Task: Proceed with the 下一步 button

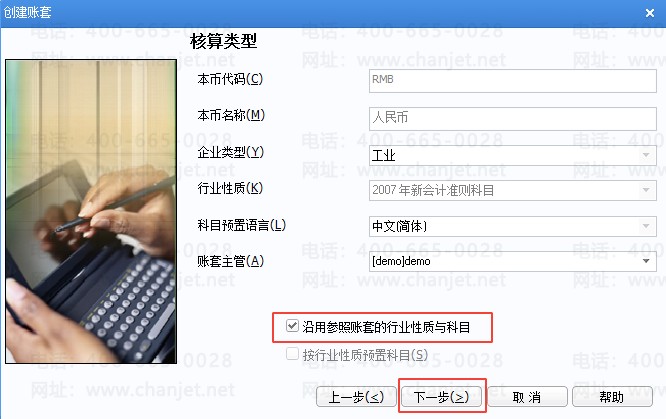Action: tap(442, 397)
